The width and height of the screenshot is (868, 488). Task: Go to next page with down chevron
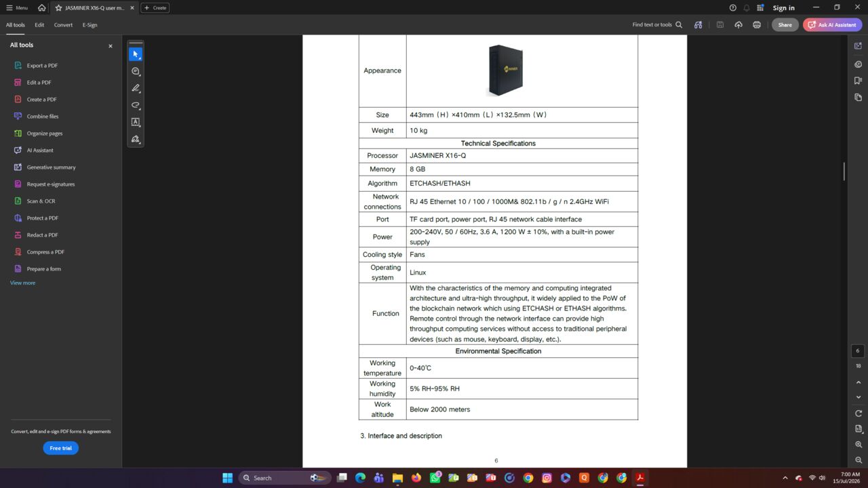pyautogui.click(x=859, y=397)
